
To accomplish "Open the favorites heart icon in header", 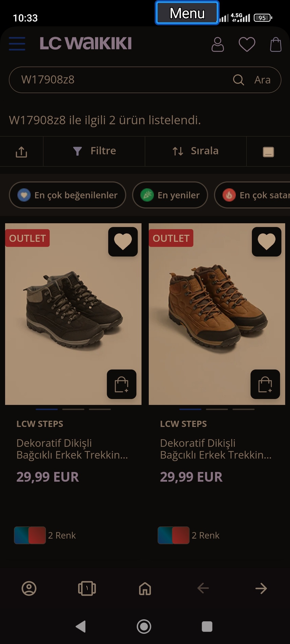I will click(247, 44).
